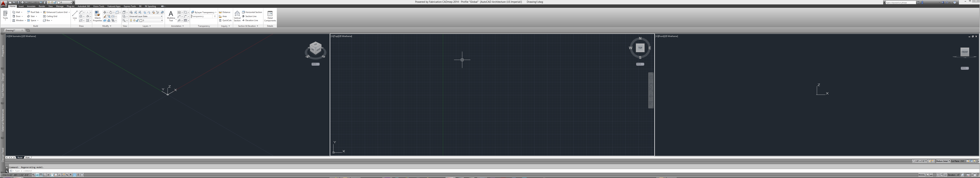Click the Wall tool

(x=18, y=12)
